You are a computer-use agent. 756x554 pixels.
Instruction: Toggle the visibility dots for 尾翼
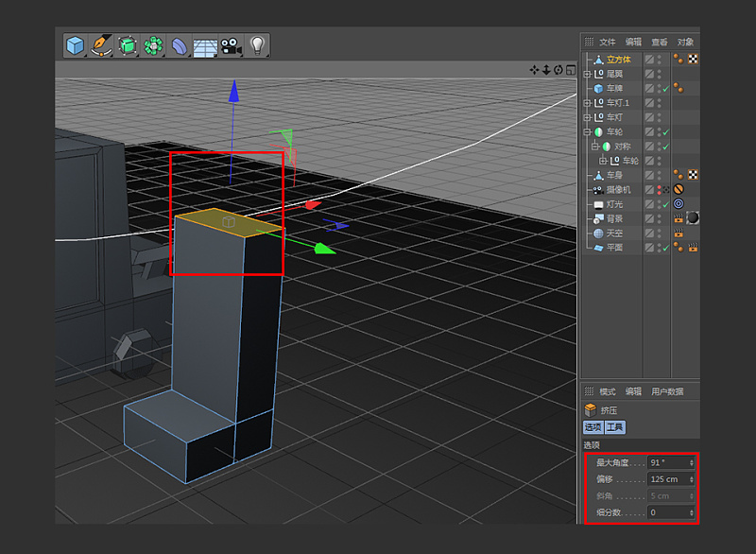(659, 74)
